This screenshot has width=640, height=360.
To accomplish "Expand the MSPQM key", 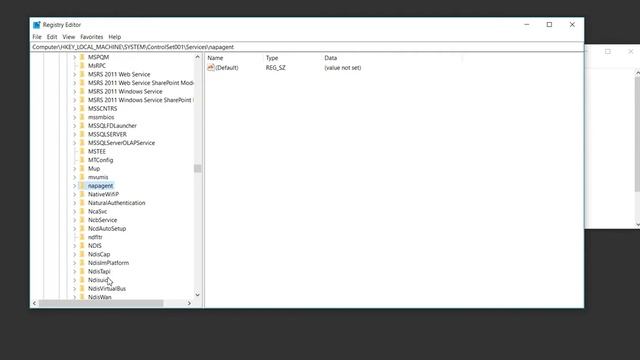I will [x=74, y=57].
